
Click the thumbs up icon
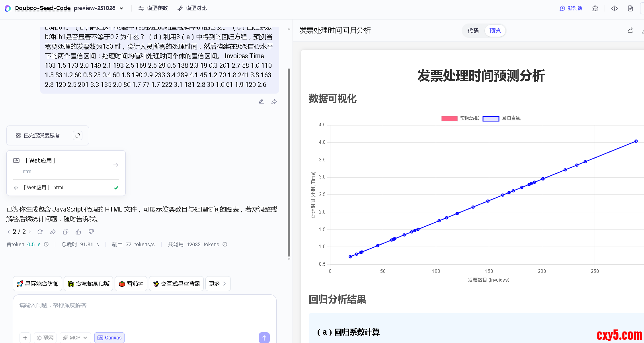coord(78,232)
